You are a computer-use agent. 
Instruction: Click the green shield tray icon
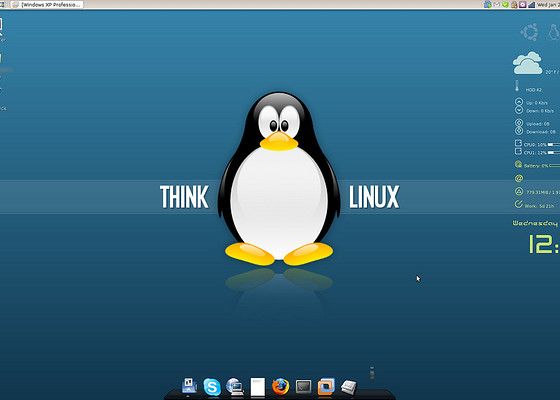pos(505,5)
